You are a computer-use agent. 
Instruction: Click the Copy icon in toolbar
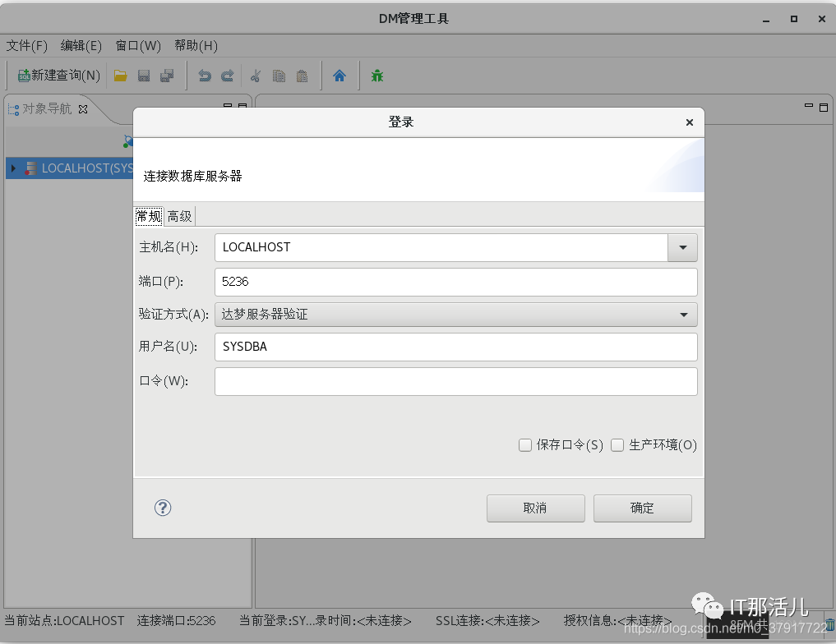(x=279, y=76)
